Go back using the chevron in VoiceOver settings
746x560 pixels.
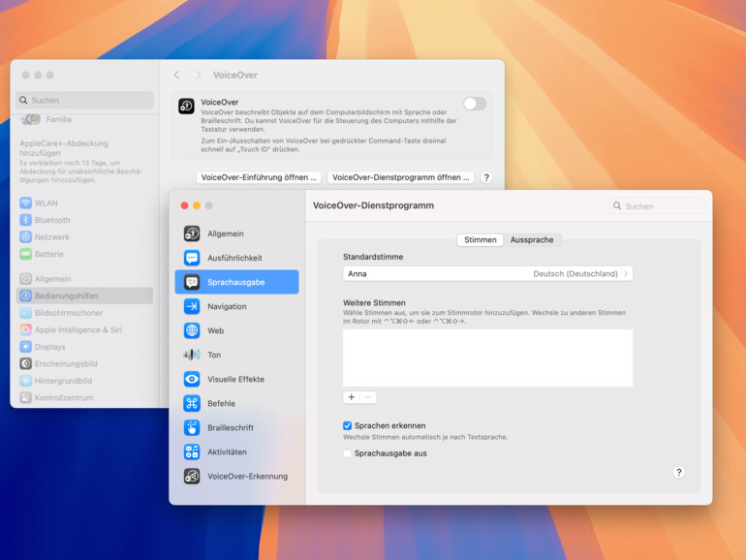click(x=176, y=75)
